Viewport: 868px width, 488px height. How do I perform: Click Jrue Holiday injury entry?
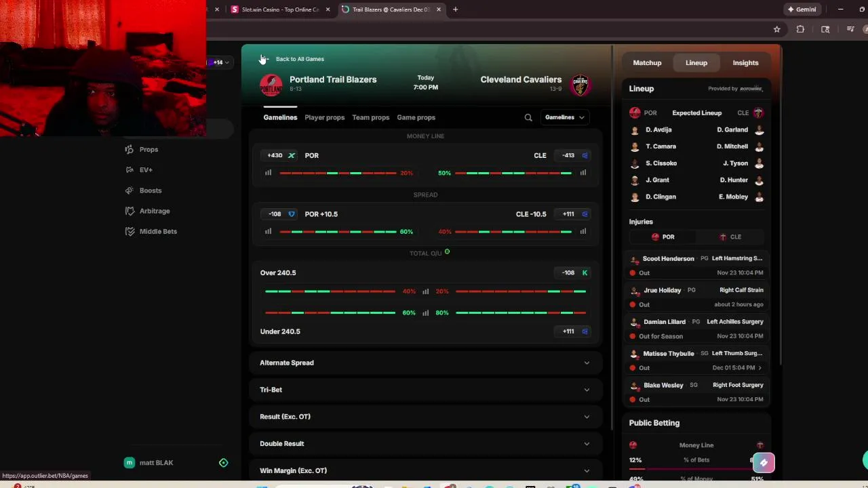pyautogui.click(x=696, y=297)
